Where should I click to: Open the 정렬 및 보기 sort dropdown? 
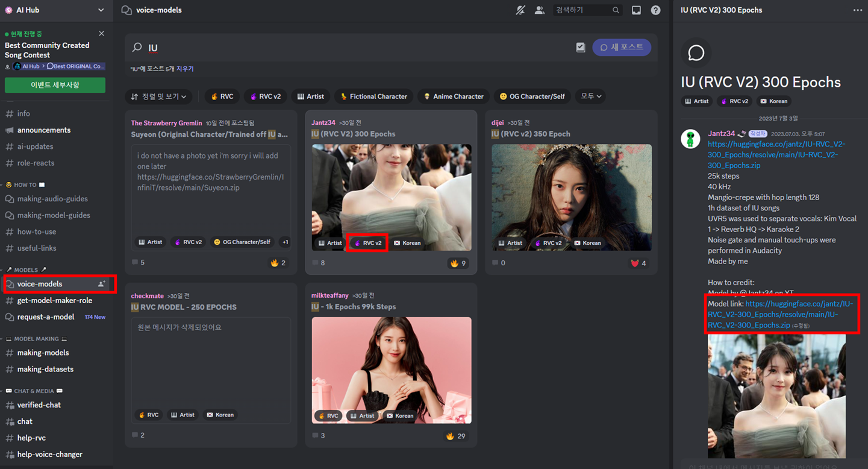point(159,96)
